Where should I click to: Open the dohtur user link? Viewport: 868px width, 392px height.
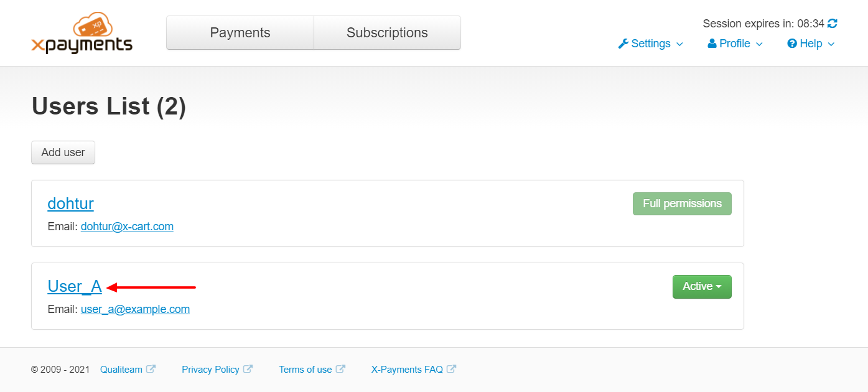(x=70, y=203)
